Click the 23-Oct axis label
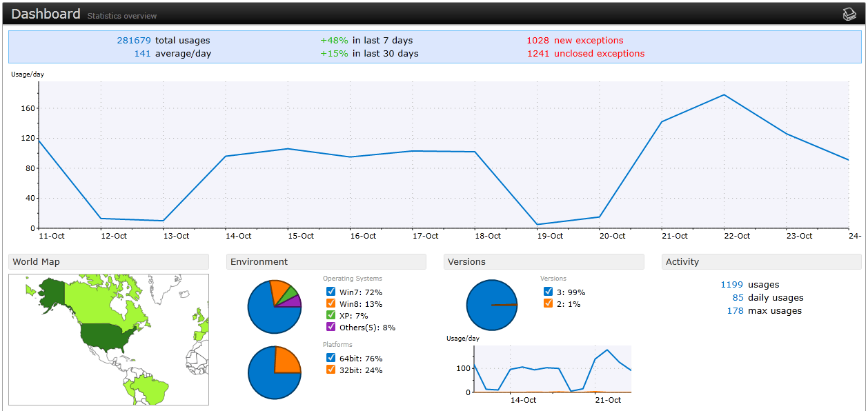868x411 pixels. (x=799, y=236)
